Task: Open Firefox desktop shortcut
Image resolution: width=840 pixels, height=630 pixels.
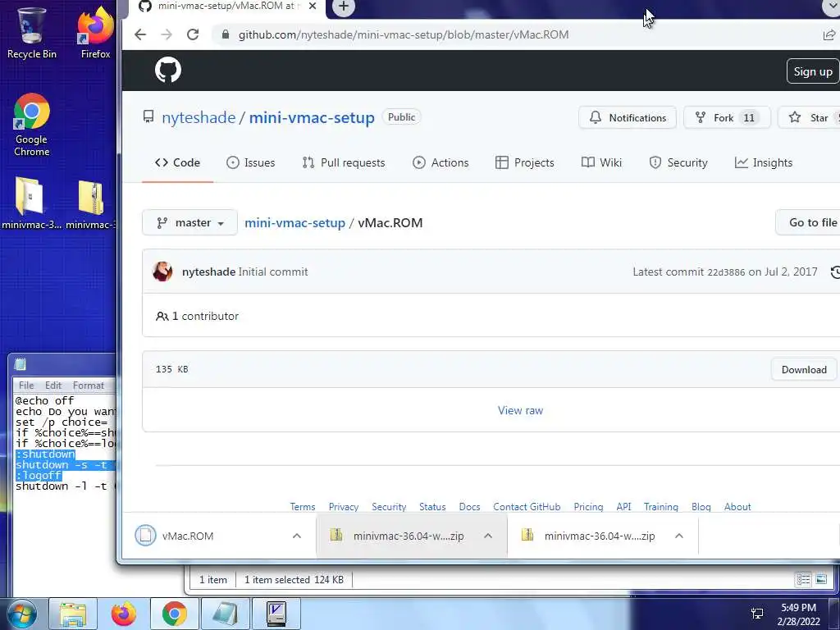Action: [x=95, y=33]
